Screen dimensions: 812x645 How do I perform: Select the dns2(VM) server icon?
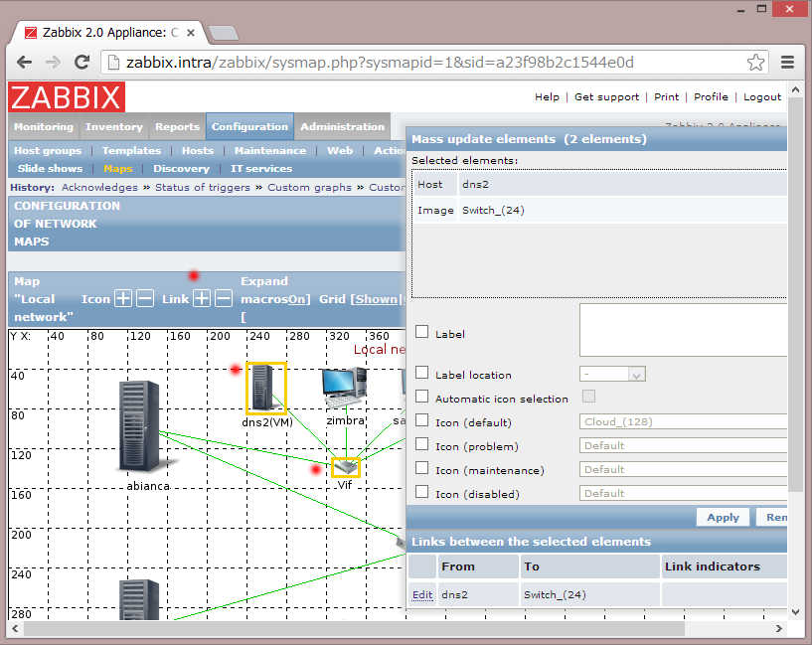pos(266,388)
